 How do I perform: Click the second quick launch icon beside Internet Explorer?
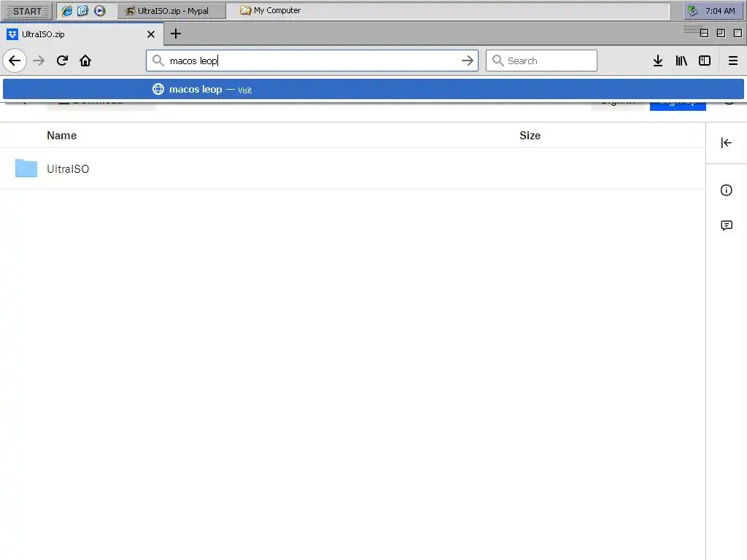(x=83, y=10)
